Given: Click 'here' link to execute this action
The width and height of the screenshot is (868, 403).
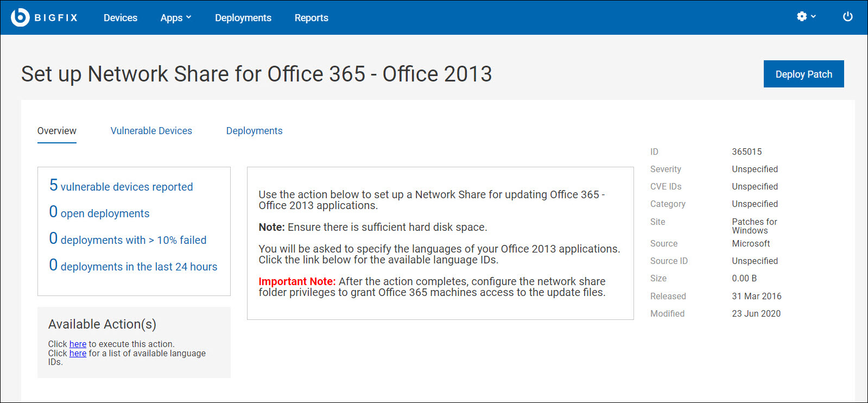Looking at the screenshot, I should coord(78,344).
